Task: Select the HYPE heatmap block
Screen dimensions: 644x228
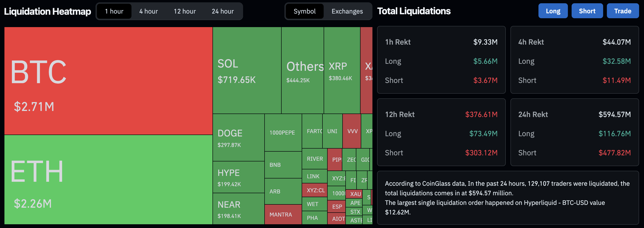Action: point(238,177)
